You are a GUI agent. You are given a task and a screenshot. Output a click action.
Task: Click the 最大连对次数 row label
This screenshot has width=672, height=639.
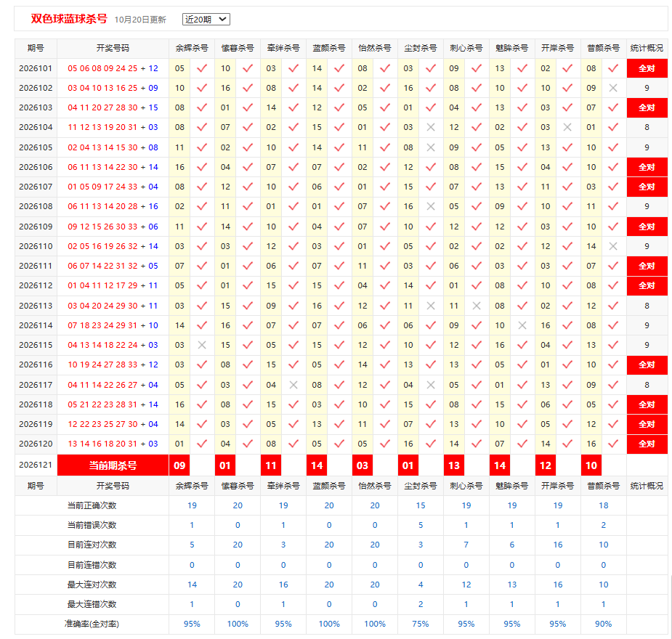click(92, 585)
